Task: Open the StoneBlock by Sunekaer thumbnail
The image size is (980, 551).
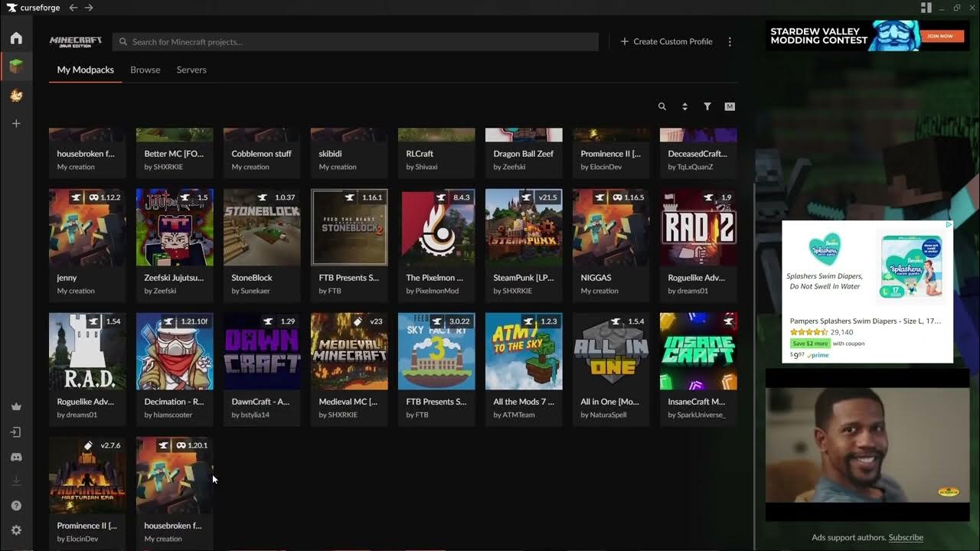Action: (x=262, y=227)
